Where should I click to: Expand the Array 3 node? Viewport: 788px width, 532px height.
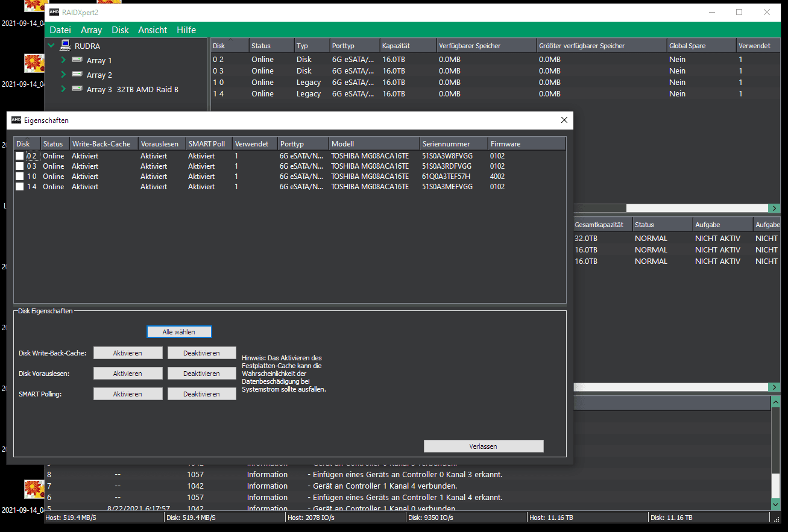tap(63, 89)
